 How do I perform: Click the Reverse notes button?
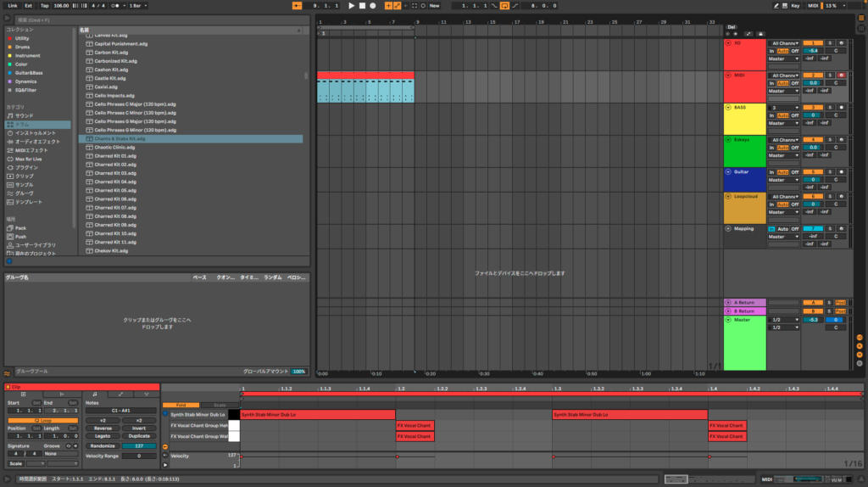pos(103,428)
